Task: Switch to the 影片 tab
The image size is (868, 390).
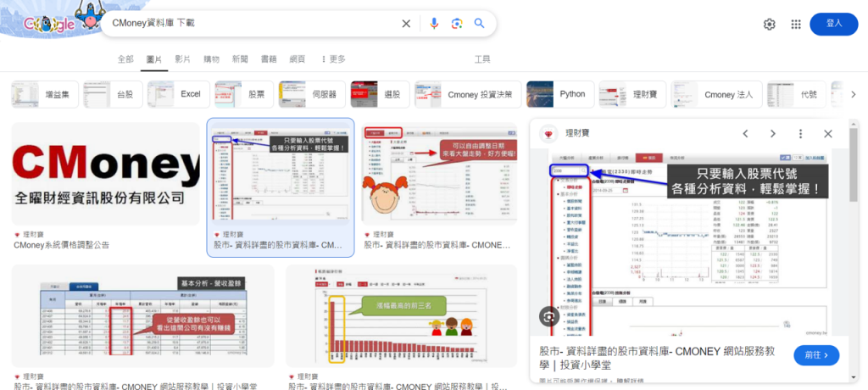Action: point(183,59)
